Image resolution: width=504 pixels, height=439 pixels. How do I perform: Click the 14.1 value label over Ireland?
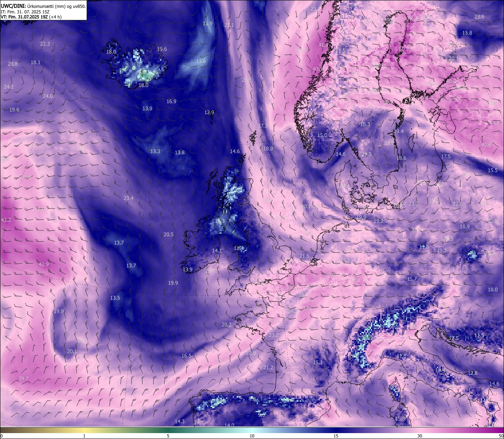pyautogui.click(x=217, y=250)
